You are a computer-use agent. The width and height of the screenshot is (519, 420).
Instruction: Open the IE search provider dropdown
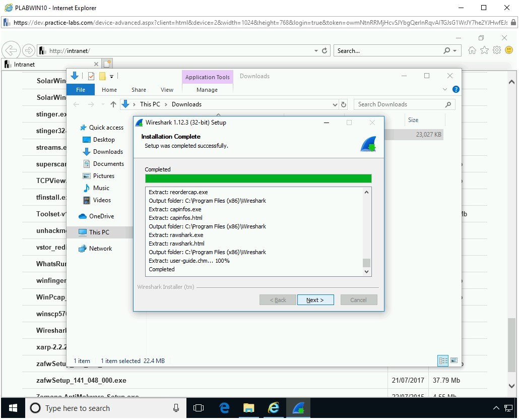455,51
